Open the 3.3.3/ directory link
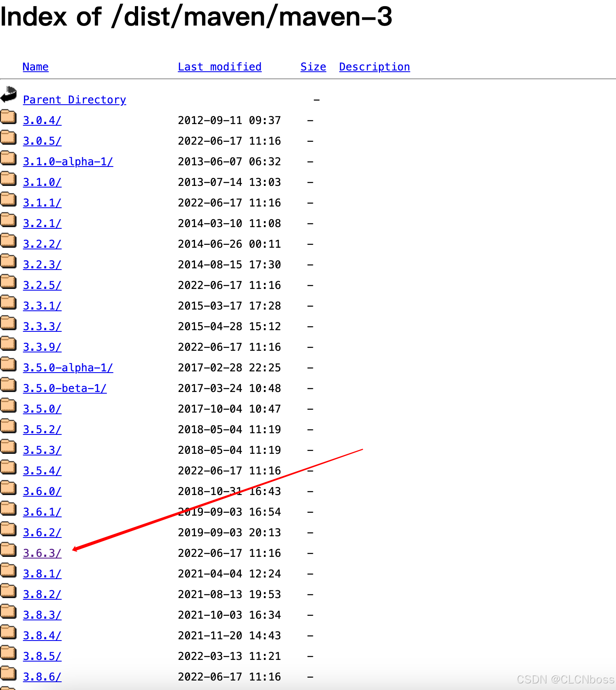This screenshot has width=616, height=690. coord(42,326)
